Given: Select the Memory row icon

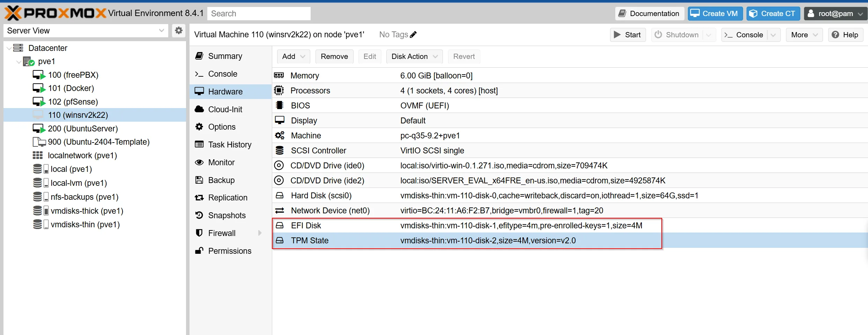Looking at the screenshot, I should (279, 75).
